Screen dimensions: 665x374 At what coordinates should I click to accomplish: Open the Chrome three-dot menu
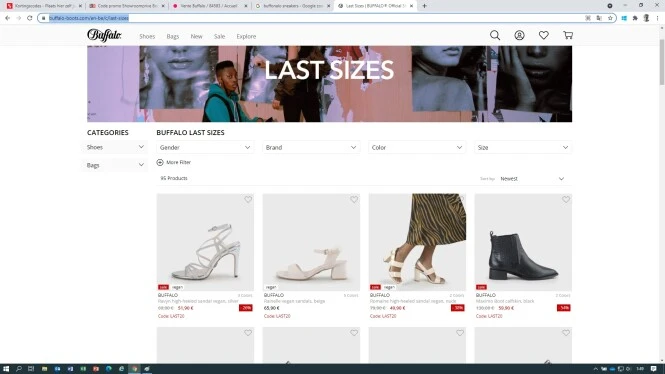(658, 18)
